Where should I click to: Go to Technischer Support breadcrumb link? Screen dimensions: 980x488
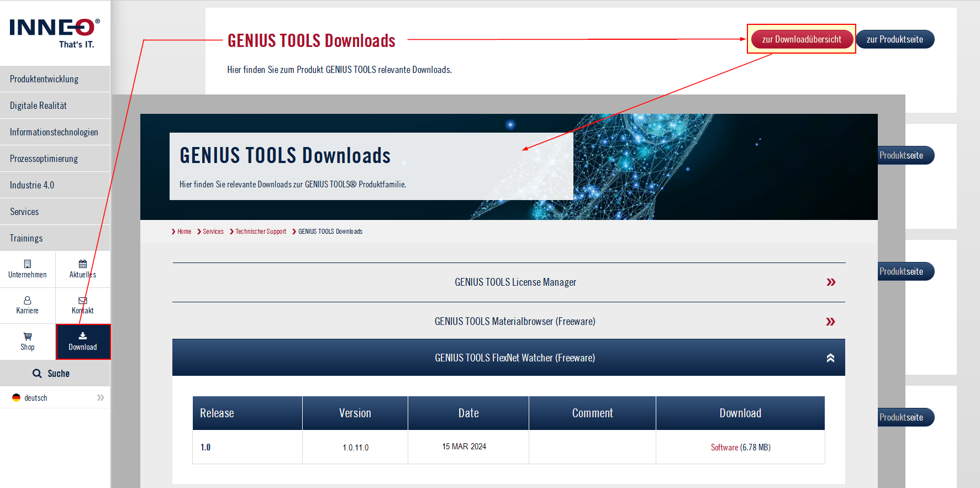point(261,232)
